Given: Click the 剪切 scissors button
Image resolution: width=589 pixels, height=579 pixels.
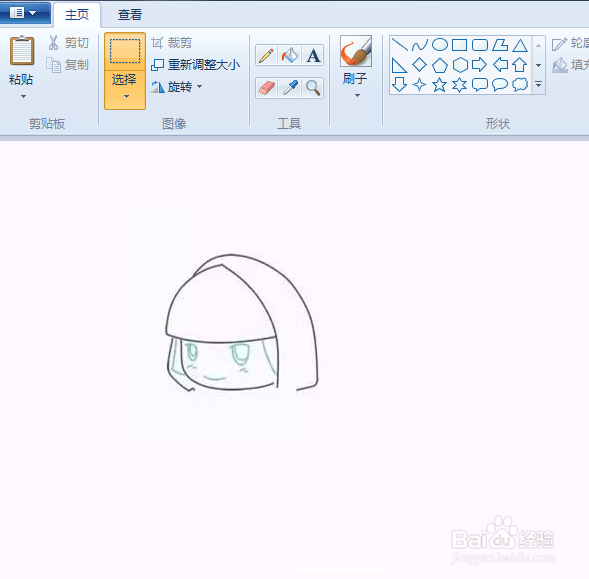Looking at the screenshot, I should pyautogui.click(x=68, y=43).
